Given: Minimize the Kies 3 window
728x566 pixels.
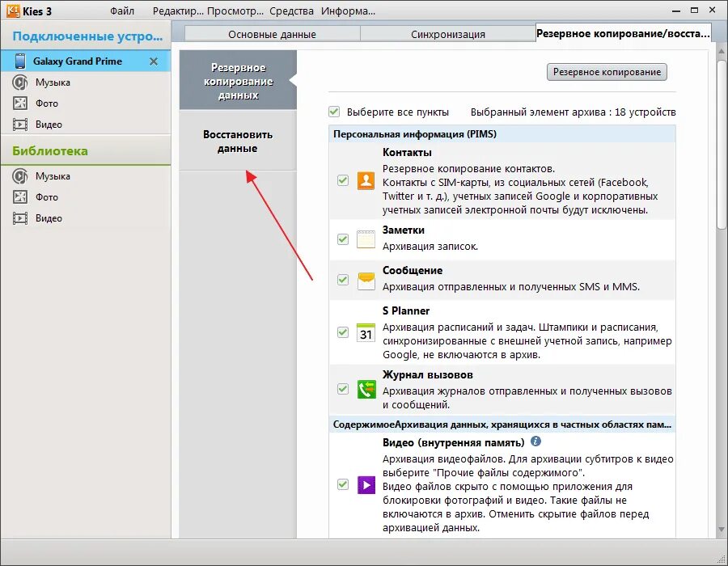Looking at the screenshot, I should 676,11.
